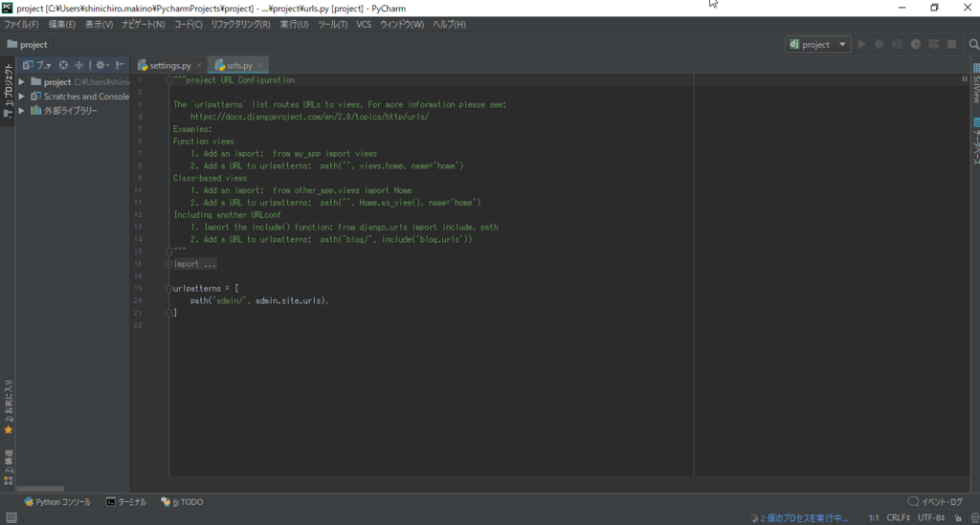Screen dimensions: 980x525
Task: Open the コード(C) menu
Action: [189, 24]
